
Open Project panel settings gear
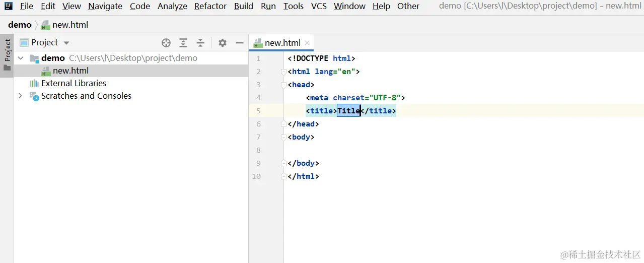point(223,43)
